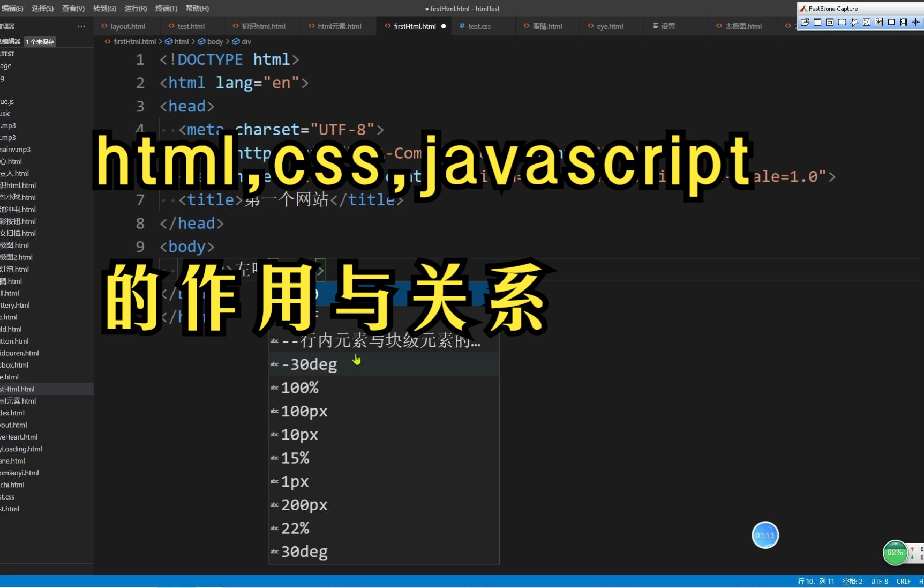The width and height of the screenshot is (924, 588).
Task: Click UTF-8 encoding in status bar
Action: coord(879,582)
